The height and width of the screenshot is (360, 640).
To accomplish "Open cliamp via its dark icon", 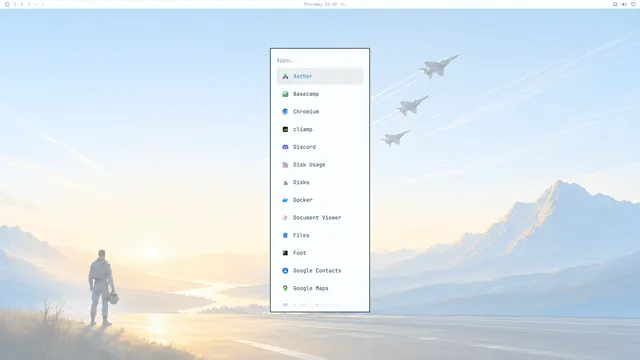I will pos(285,129).
